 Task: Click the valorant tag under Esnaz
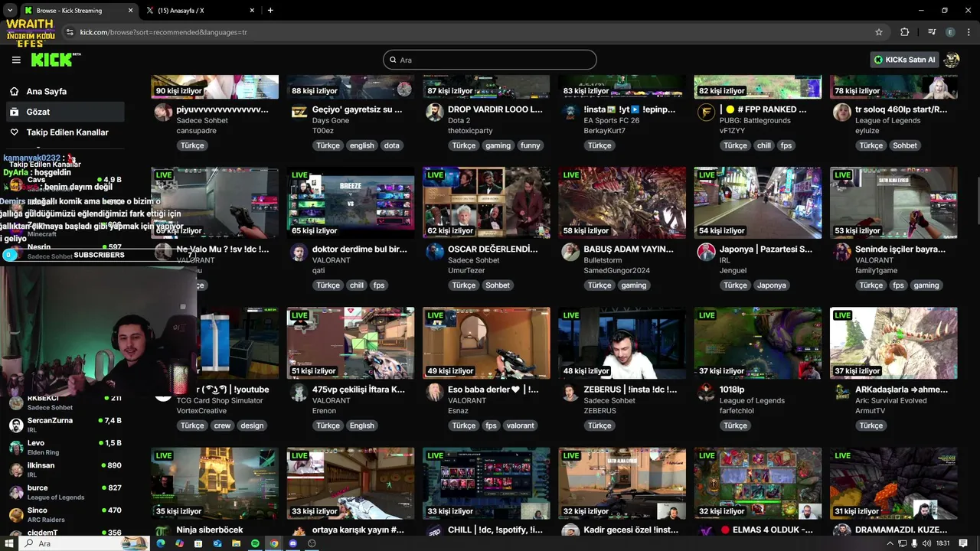tap(520, 425)
